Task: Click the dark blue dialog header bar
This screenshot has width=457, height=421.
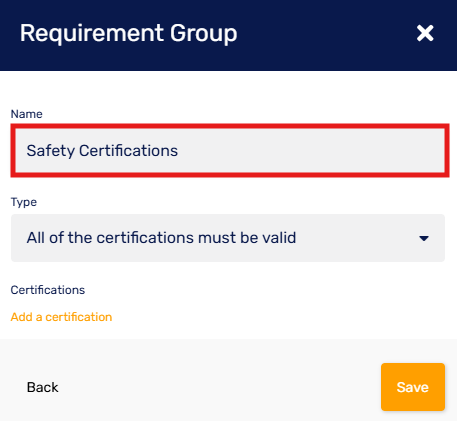Action: 228,35
